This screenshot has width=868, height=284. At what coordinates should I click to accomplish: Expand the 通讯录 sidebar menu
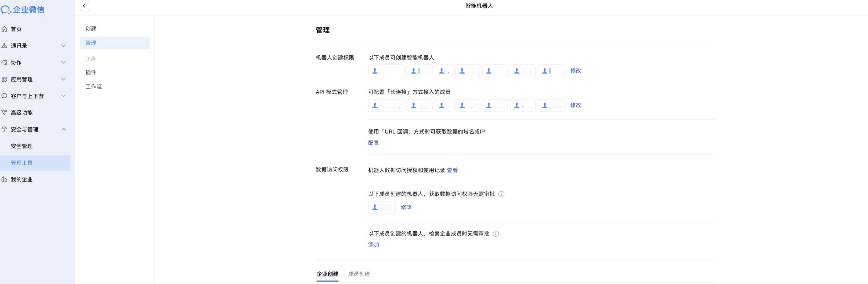(63, 46)
